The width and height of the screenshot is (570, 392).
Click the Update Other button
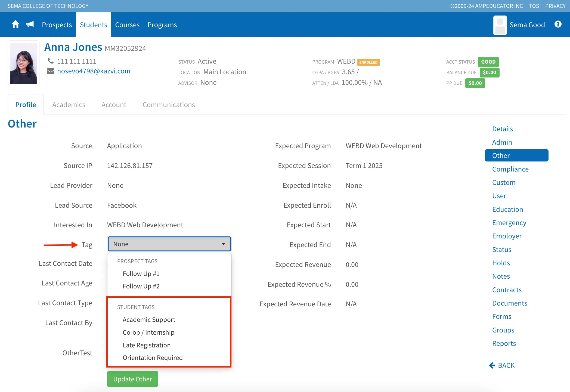point(132,379)
